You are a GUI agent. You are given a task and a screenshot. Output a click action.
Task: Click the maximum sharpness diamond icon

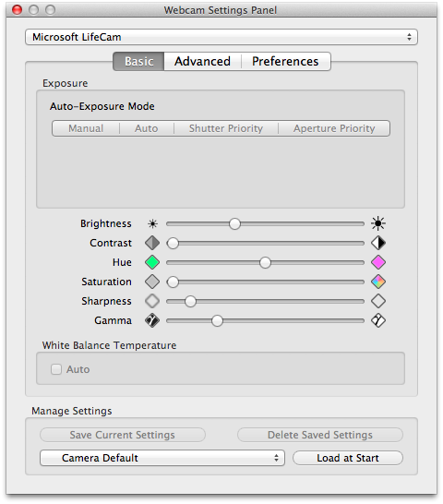(x=378, y=301)
